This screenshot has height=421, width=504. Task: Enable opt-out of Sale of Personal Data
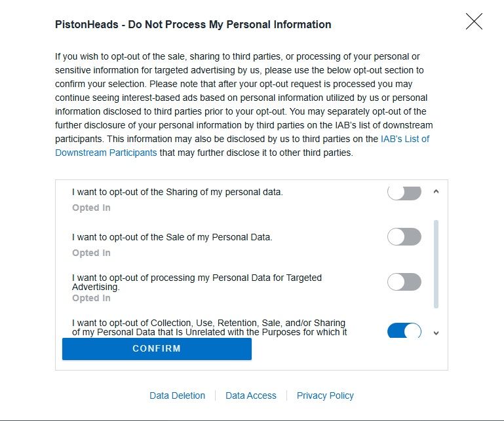pyautogui.click(x=404, y=237)
